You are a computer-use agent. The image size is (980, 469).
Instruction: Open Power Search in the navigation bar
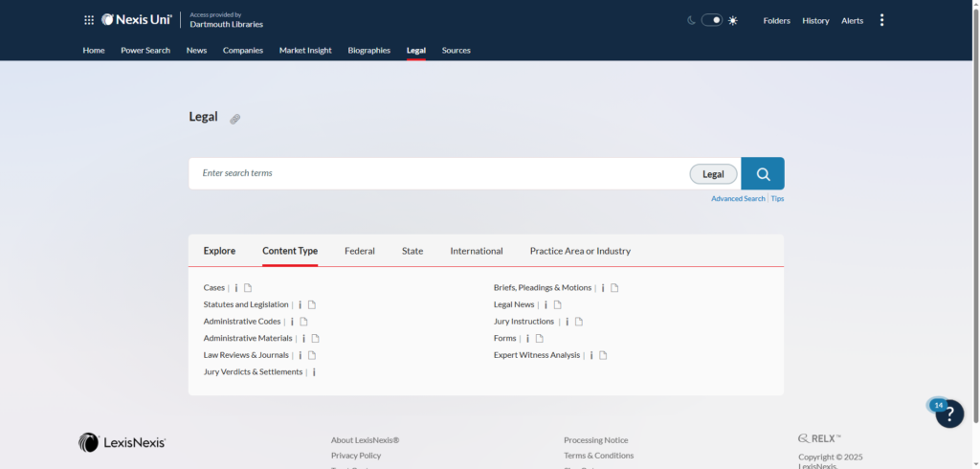coord(145,50)
